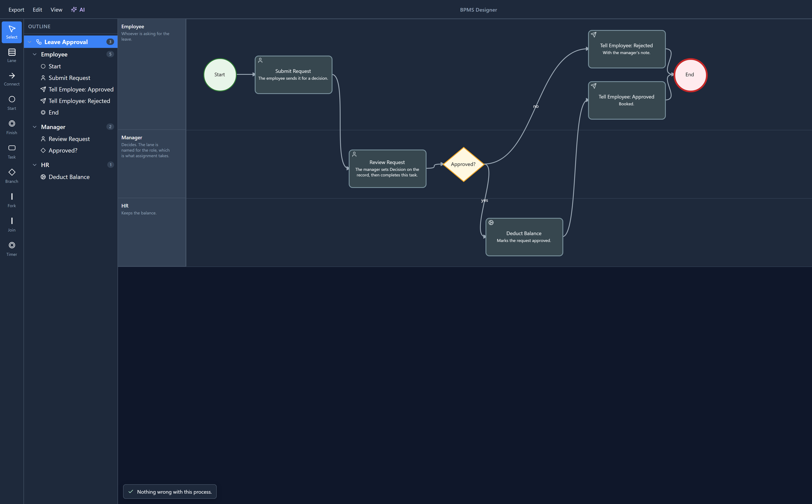Open the Edit menu
The image size is (812, 504).
37,9
